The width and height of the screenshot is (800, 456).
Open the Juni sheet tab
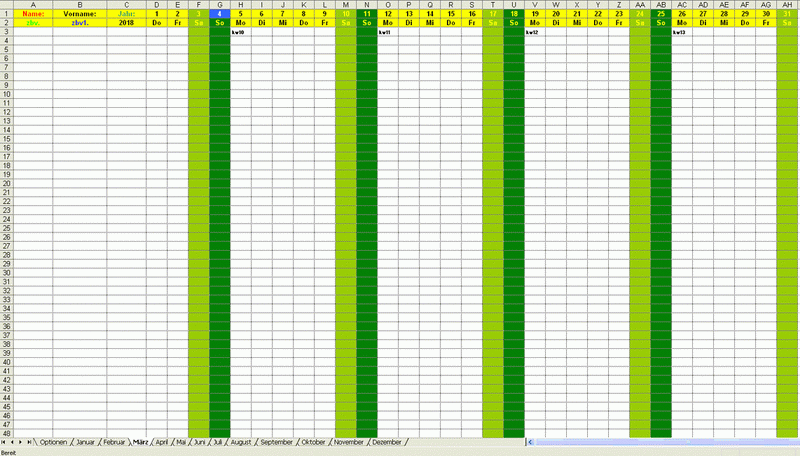(x=199, y=442)
